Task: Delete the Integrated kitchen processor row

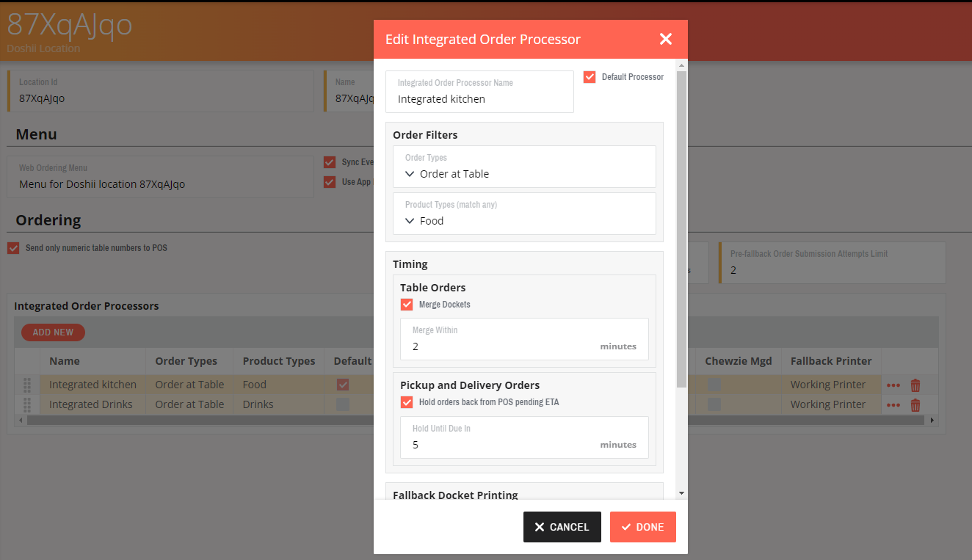Action: 915,385
